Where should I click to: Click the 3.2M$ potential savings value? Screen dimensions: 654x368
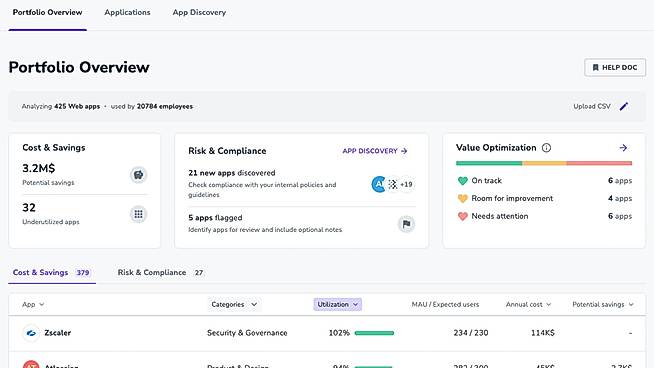pos(38,169)
